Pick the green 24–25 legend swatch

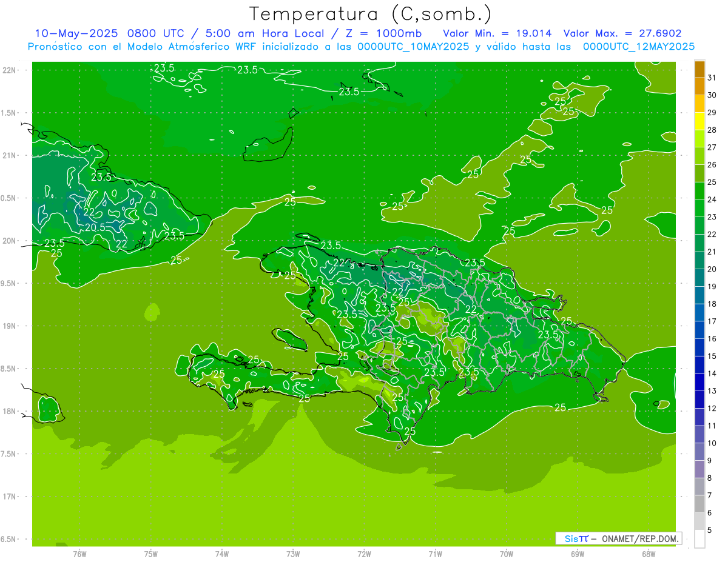(699, 191)
